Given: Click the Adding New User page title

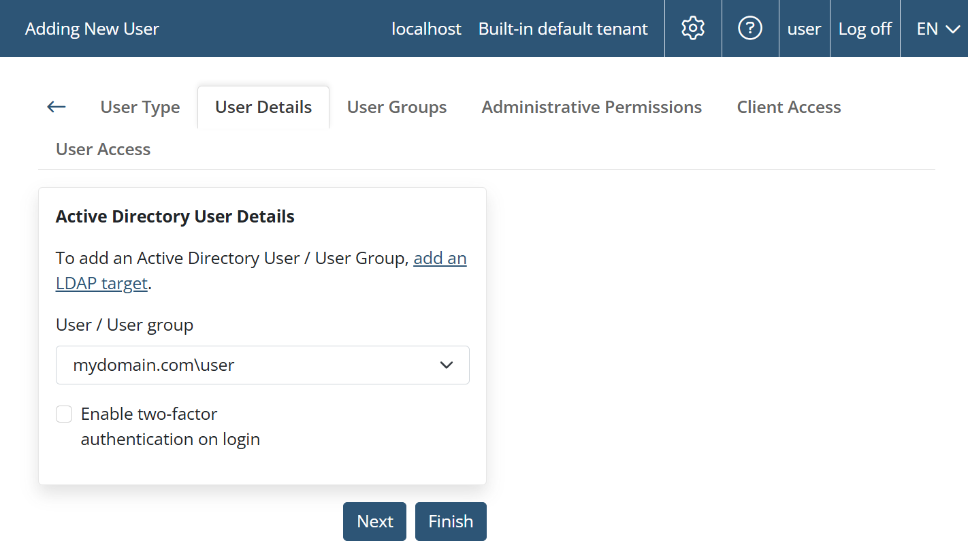Looking at the screenshot, I should (x=92, y=29).
